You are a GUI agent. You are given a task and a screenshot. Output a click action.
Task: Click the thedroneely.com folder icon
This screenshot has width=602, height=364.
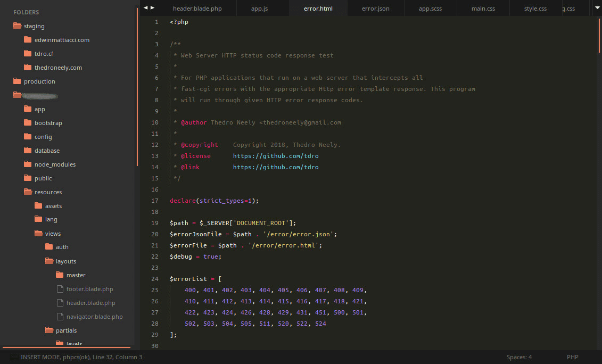click(28, 67)
